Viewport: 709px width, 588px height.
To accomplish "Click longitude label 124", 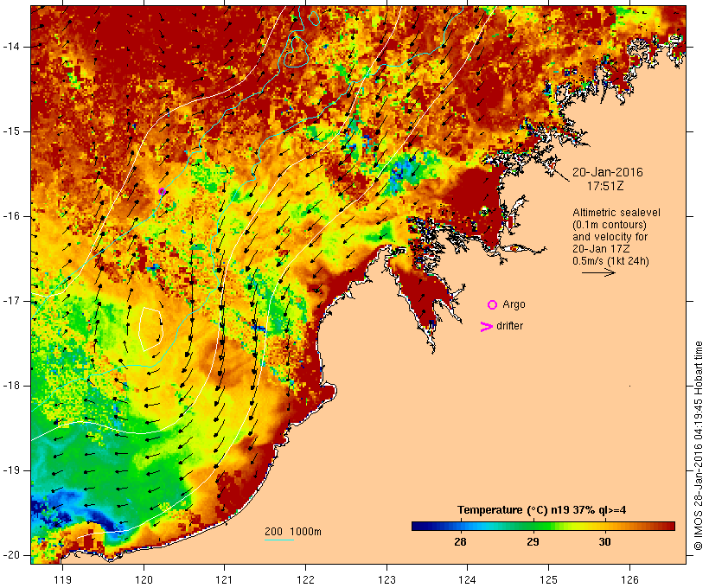I will (468, 579).
